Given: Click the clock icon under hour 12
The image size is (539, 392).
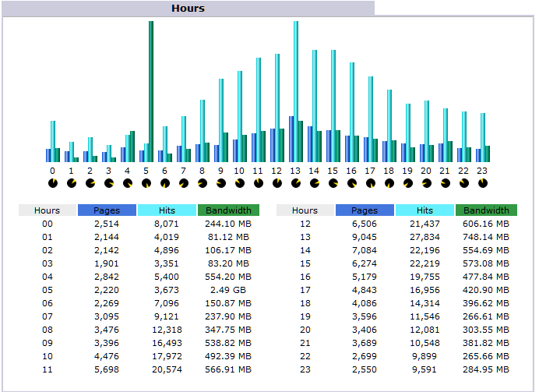Looking at the screenshot, I should pos(277,183).
